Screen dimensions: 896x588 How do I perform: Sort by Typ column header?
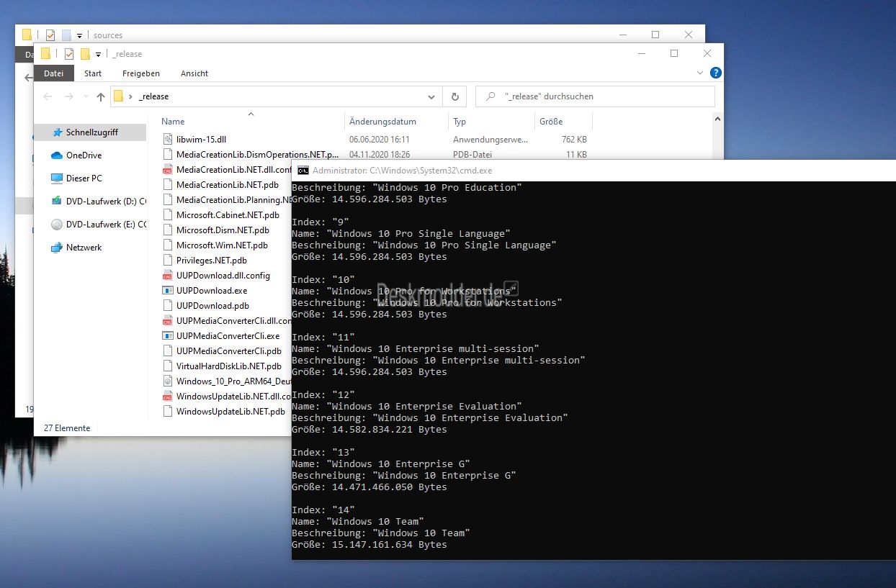(460, 122)
